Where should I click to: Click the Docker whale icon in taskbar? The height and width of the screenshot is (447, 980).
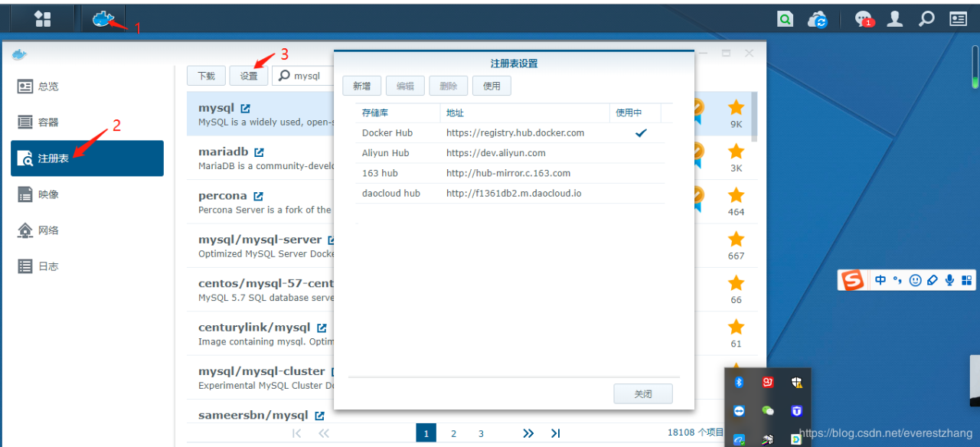point(103,19)
